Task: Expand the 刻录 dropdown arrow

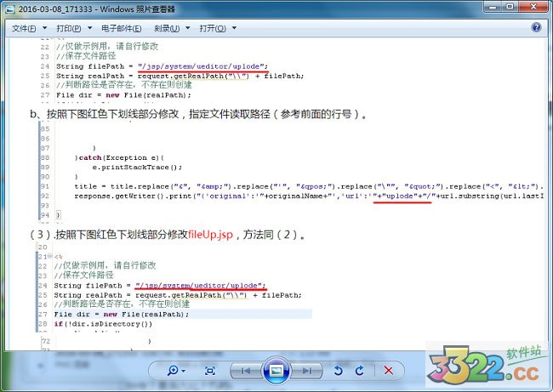Action: pyautogui.click(x=188, y=28)
